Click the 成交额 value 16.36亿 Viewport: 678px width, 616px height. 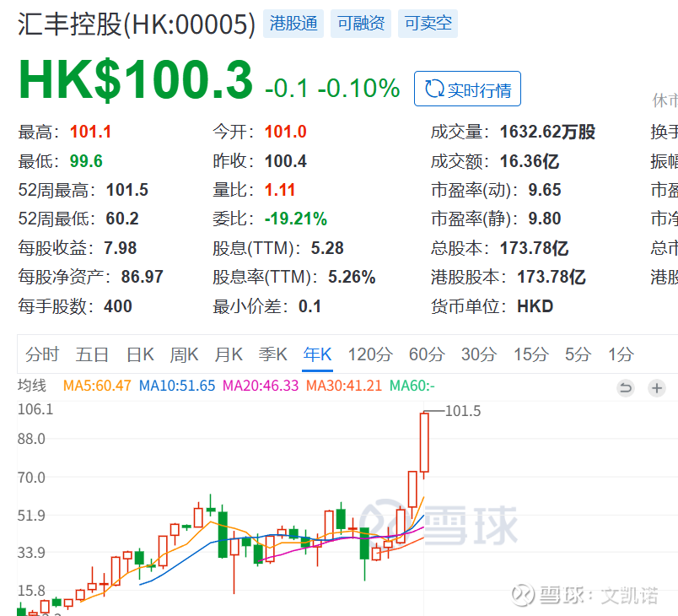tap(530, 161)
